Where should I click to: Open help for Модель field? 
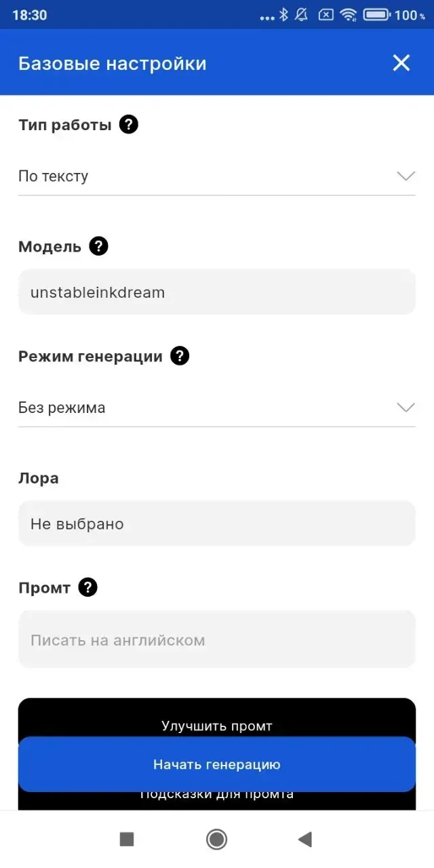(x=98, y=246)
